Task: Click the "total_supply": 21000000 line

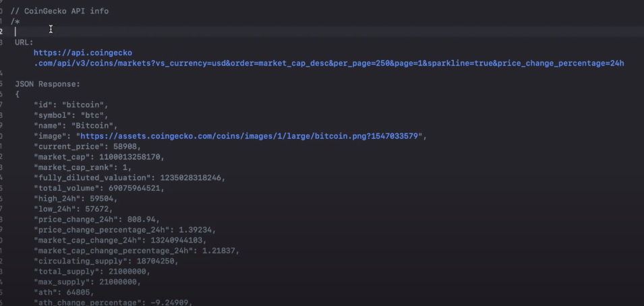Action: 92,272
